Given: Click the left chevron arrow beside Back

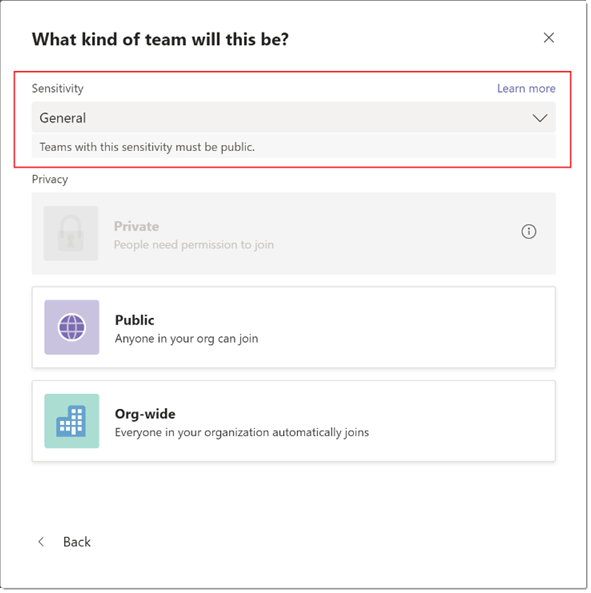Looking at the screenshot, I should coord(41,544).
